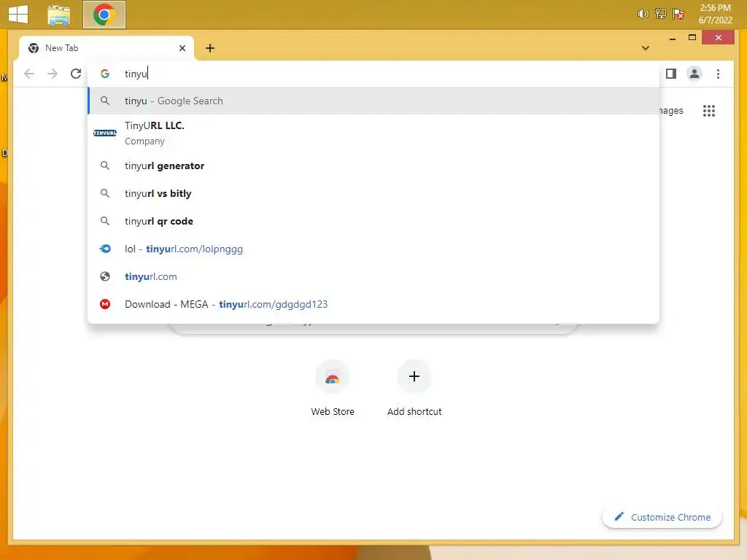Click the taskbar clock showing 2:56 PM
The height and width of the screenshot is (560, 747).
[715, 14]
